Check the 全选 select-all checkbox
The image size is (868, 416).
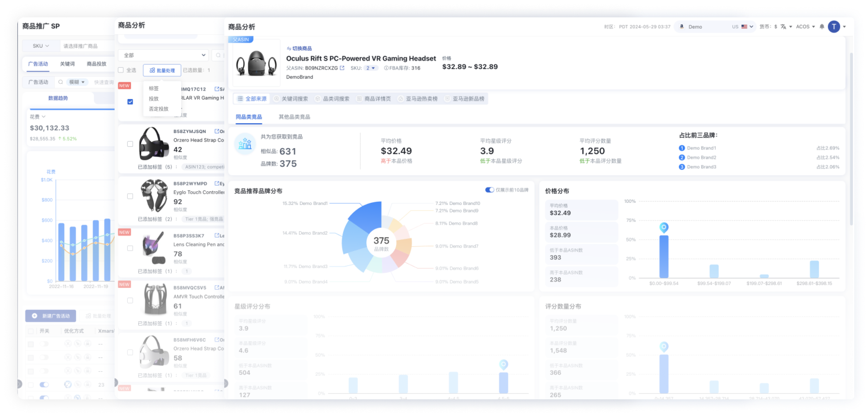tap(121, 70)
